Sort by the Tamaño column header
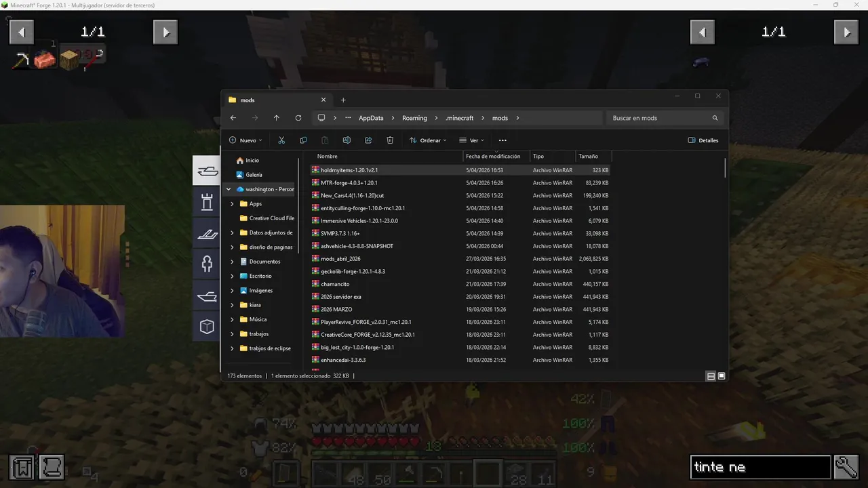The height and width of the screenshot is (488, 868). pos(593,157)
